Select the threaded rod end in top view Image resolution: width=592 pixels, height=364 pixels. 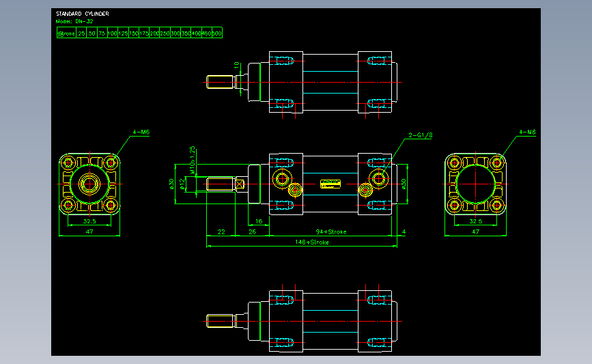[220, 82]
